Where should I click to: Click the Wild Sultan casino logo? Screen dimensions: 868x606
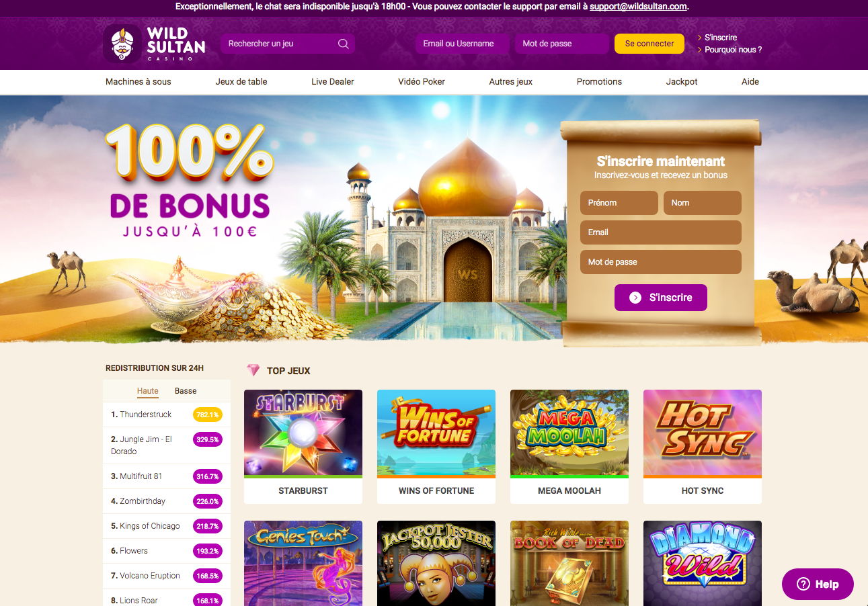pos(155,44)
